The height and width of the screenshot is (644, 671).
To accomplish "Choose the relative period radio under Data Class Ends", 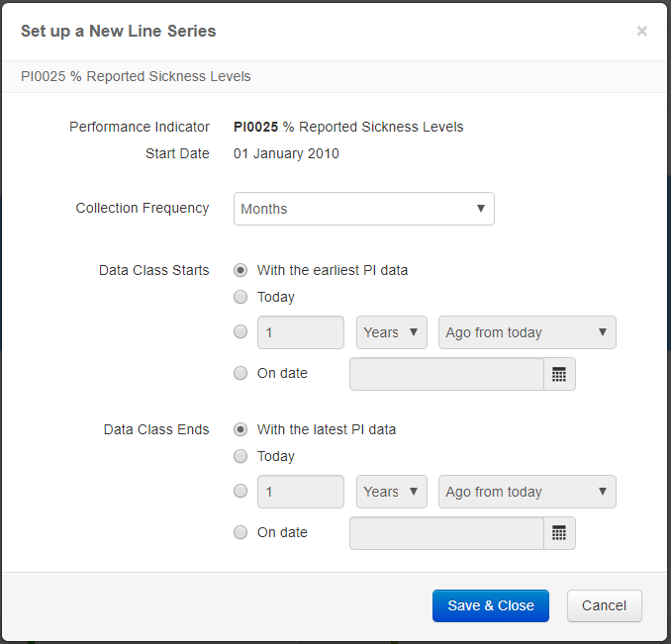I will coord(240,491).
